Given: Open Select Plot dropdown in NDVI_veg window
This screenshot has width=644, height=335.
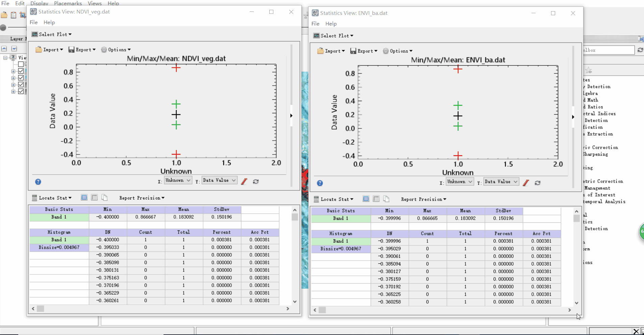Looking at the screenshot, I should click(52, 34).
